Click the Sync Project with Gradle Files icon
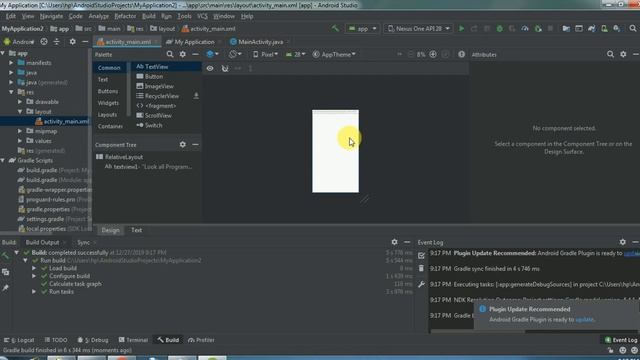Screen dimensions: 640x360 (x=591, y=29)
